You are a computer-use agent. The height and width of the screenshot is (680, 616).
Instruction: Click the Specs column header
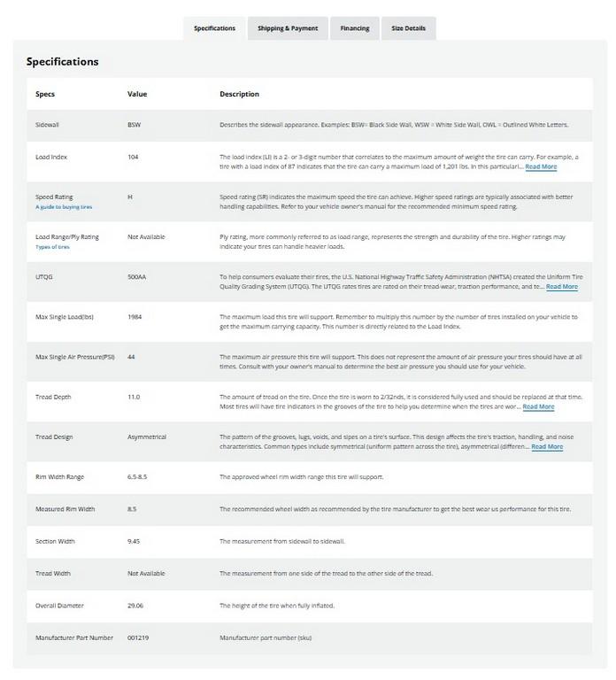coord(44,94)
